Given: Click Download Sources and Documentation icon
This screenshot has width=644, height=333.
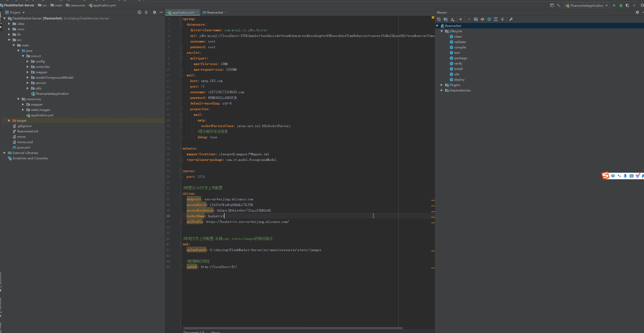Looking at the screenshot, I should coord(452,19).
